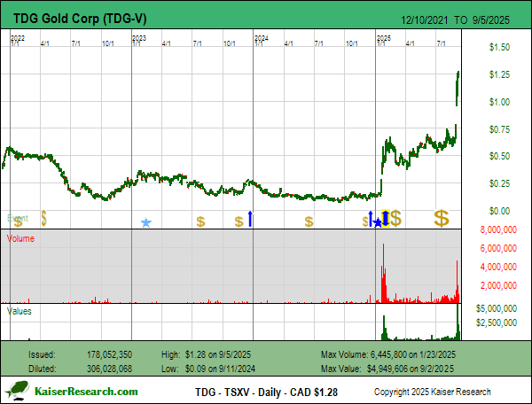Image resolution: width=532 pixels, height=404 pixels.
Task: Click the small dollar marker in late 2024
Action: click(x=365, y=221)
